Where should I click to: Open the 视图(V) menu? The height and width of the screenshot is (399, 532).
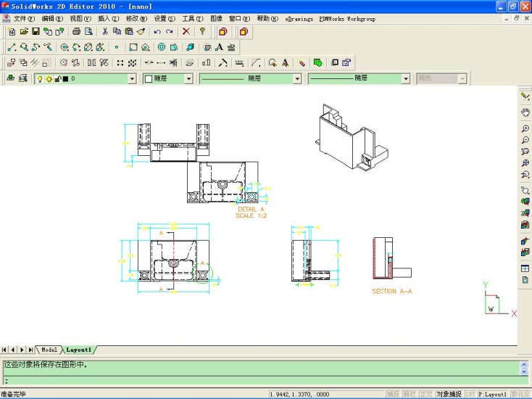(80, 19)
